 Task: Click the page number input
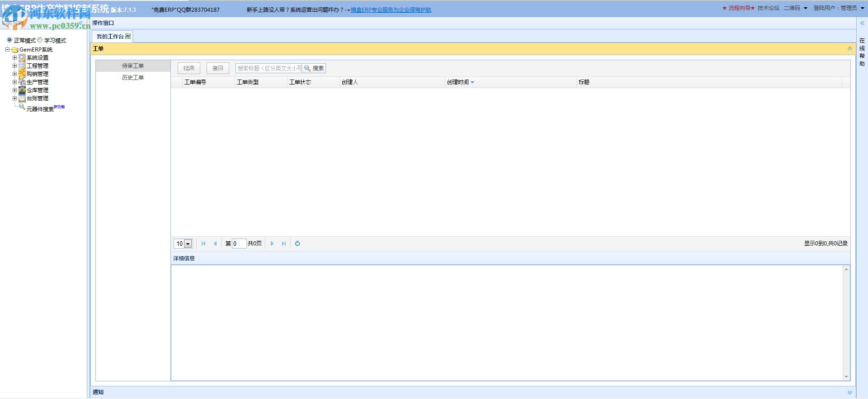tap(239, 244)
